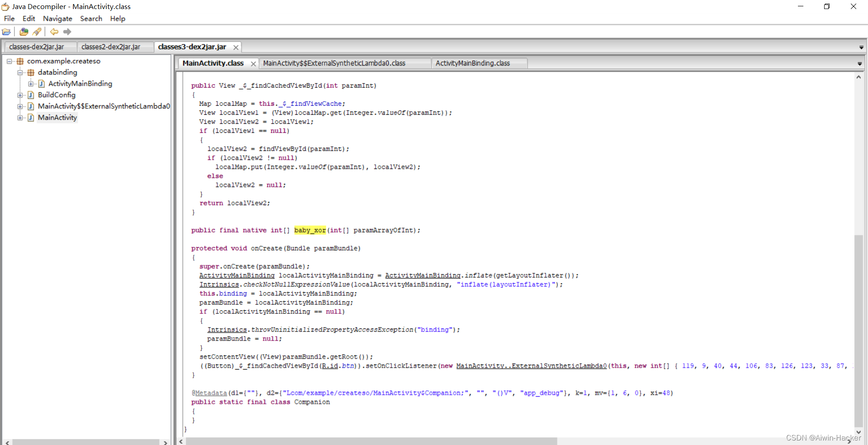Click the "binding" string literal
Screen dimensions: 868x445
click(x=435, y=330)
